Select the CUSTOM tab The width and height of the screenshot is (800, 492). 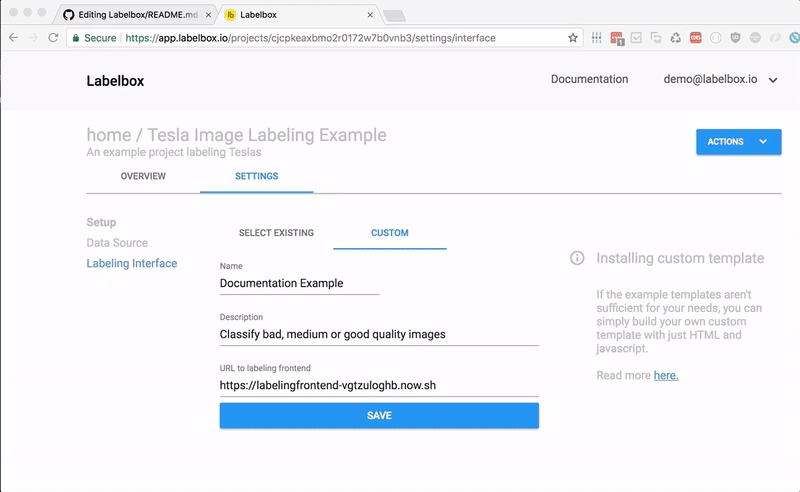pos(390,233)
